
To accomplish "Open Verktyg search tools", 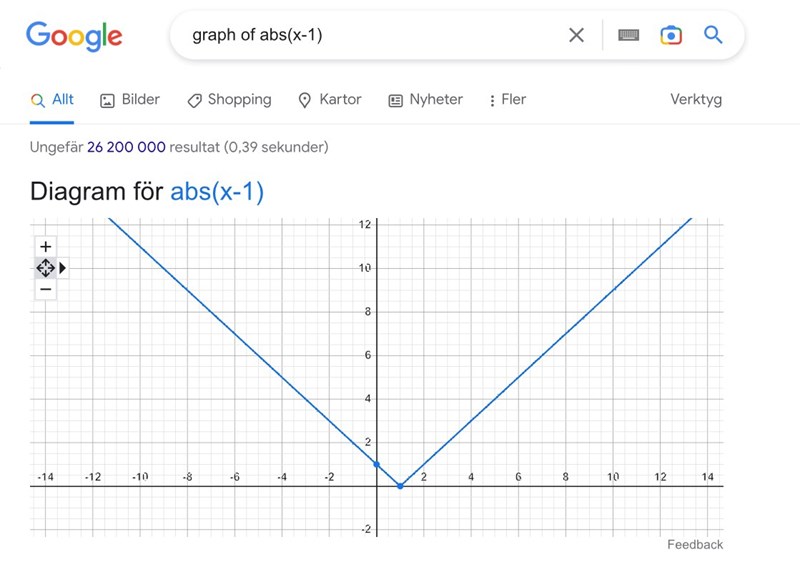I will [x=695, y=100].
